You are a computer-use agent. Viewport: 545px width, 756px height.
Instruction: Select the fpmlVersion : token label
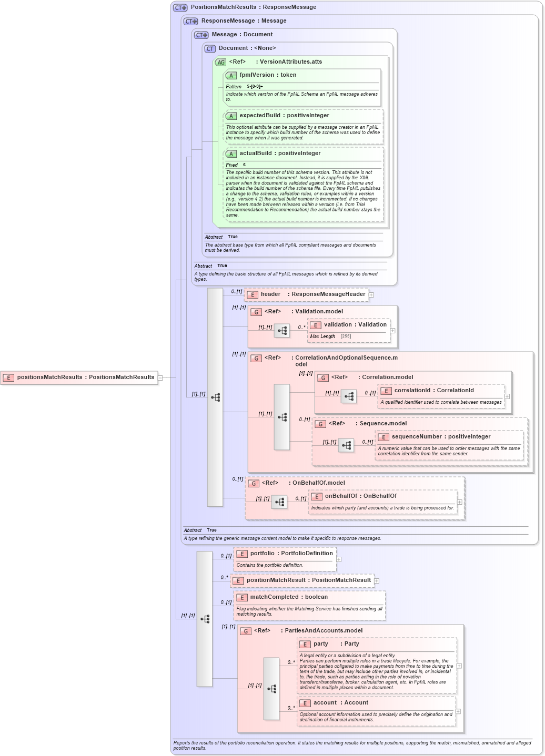[x=268, y=75]
